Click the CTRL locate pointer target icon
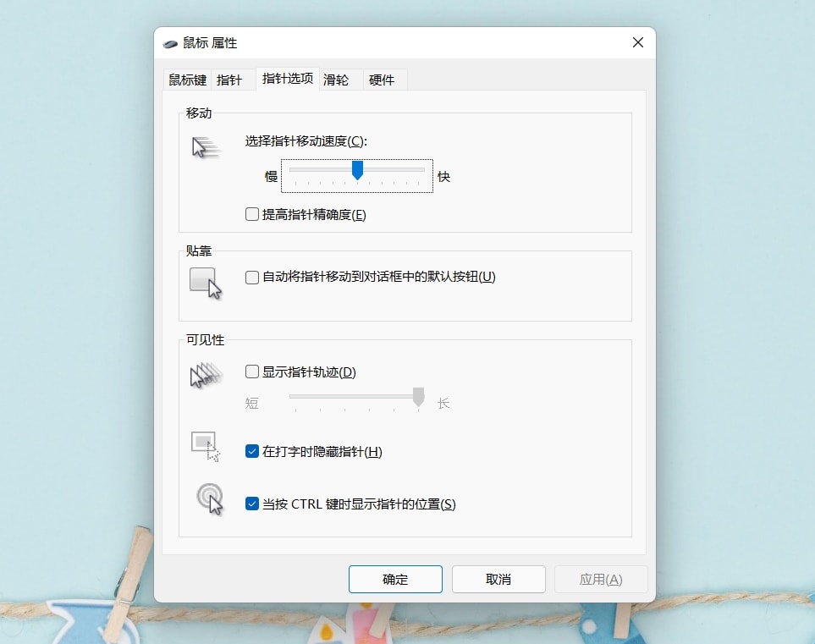 point(210,499)
